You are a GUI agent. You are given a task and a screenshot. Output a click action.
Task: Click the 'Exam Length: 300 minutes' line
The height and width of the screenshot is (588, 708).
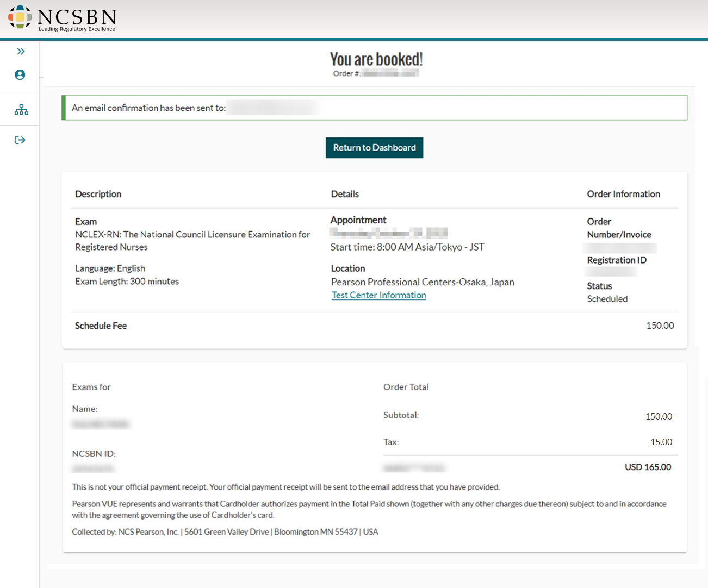127,282
